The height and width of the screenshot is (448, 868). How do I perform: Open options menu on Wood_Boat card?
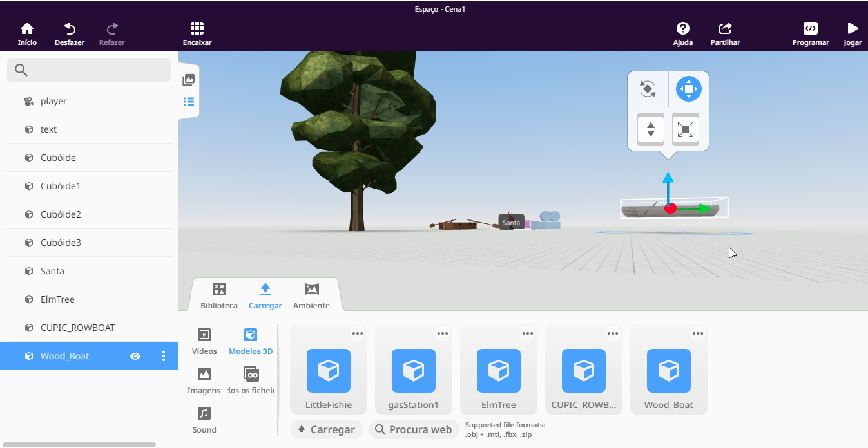(x=698, y=333)
